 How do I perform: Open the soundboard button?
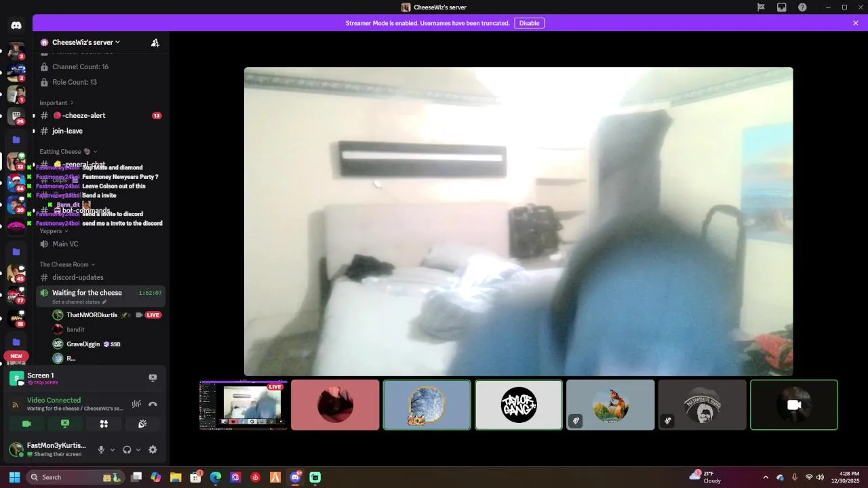coord(142,424)
